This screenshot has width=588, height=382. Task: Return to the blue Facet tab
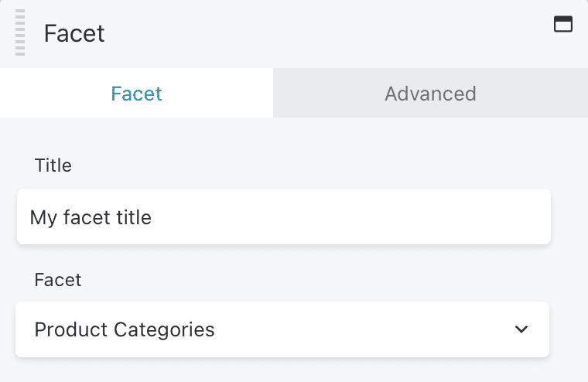[x=136, y=93]
